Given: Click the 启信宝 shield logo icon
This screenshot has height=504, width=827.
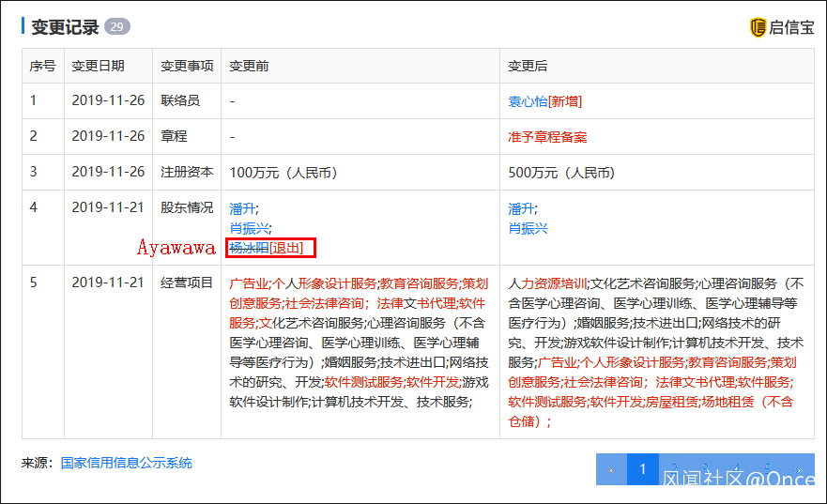Looking at the screenshot, I should pyautogui.click(x=758, y=27).
